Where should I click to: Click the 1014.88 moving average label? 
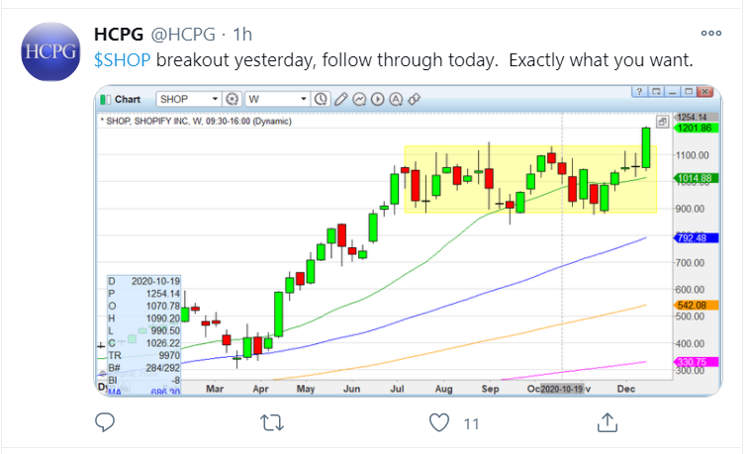tap(695, 178)
